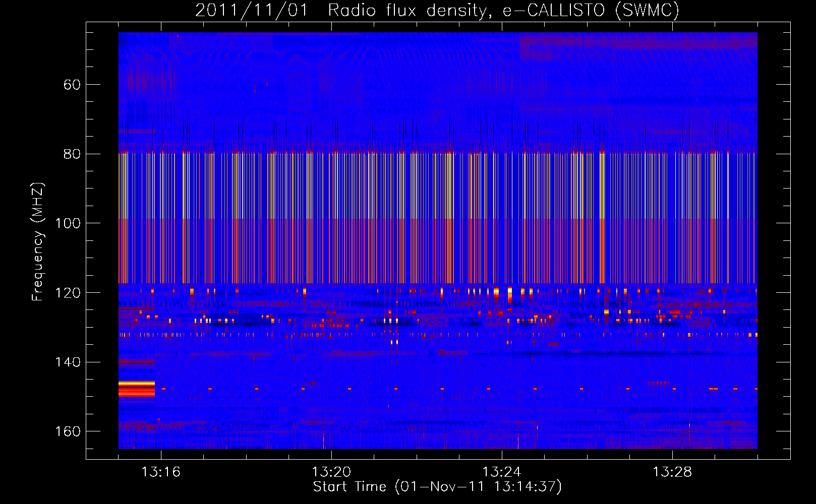Image resolution: width=816 pixels, height=504 pixels.
Task: Click the 13:24 time tick label
Action: pyautogui.click(x=502, y=472)
